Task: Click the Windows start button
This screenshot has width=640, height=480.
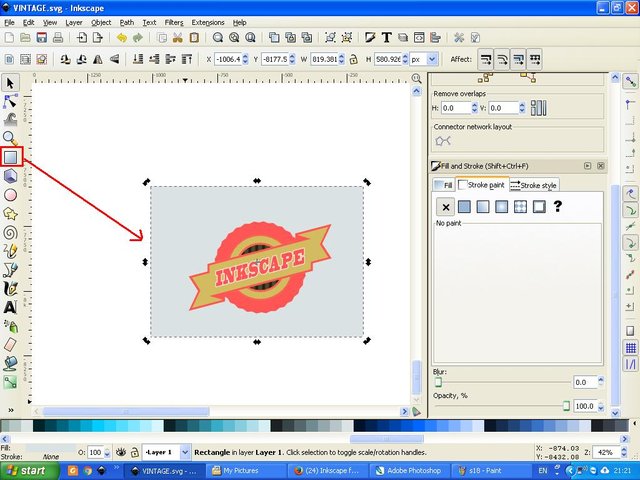Action: click(x=29, y=471)
